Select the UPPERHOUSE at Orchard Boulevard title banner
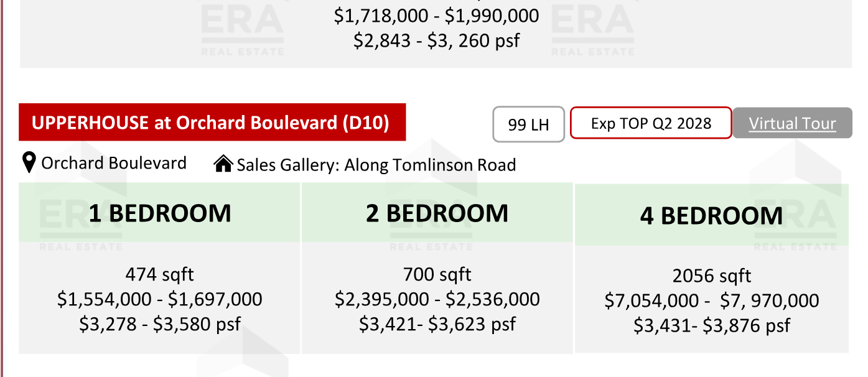Viewport: 868px width, 377px height. click(212, 123)
